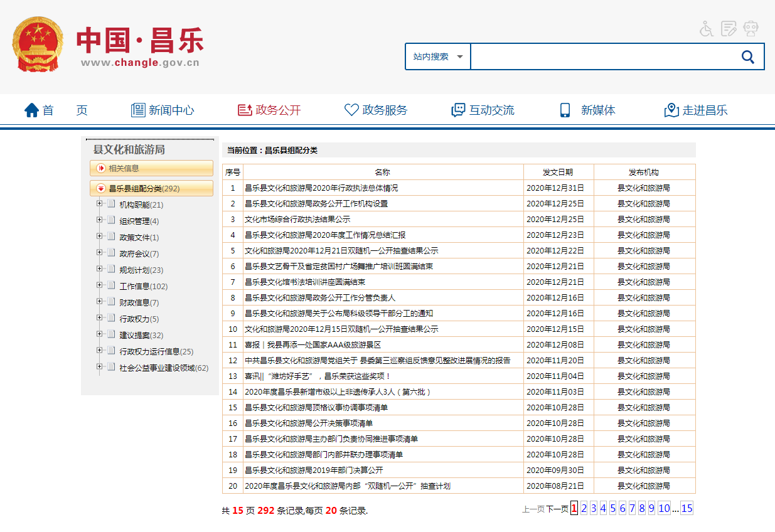Open the 站内搜索 dropdown

click(x=438, y=56)
